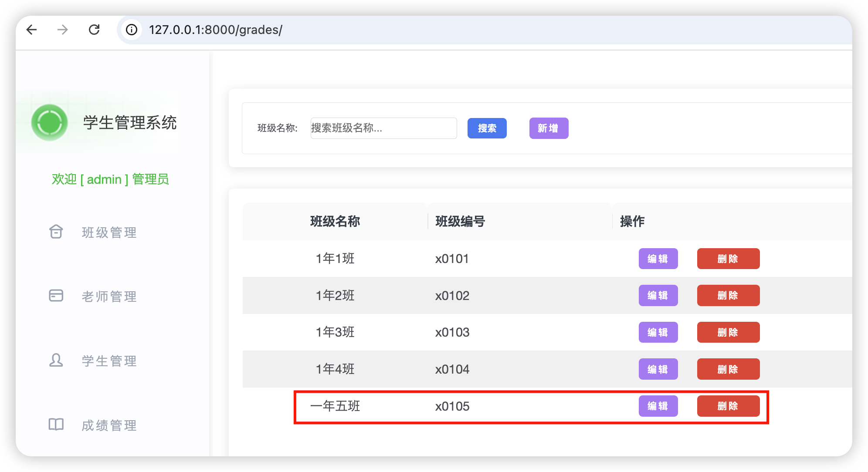Open 成绩管理 menu item
The height and width of the screenshot is (472, 868).
tap(109, 425)
